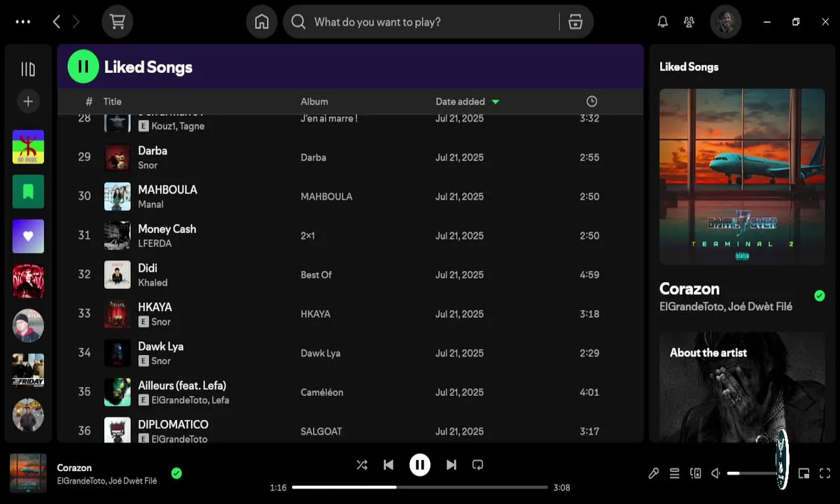Open the flag playlist in sidebar
Image resolution: width=840 pixels, height=504 pixels.
pos(28,147)
